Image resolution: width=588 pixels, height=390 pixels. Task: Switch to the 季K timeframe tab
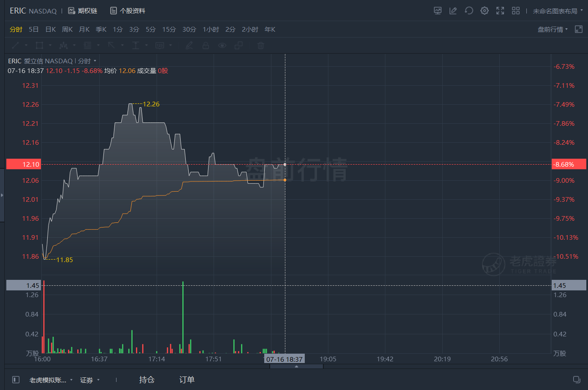click(x=101, y=29)
